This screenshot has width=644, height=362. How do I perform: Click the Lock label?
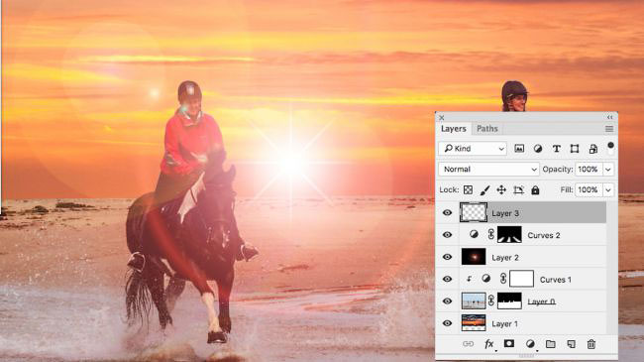(449, 189)
